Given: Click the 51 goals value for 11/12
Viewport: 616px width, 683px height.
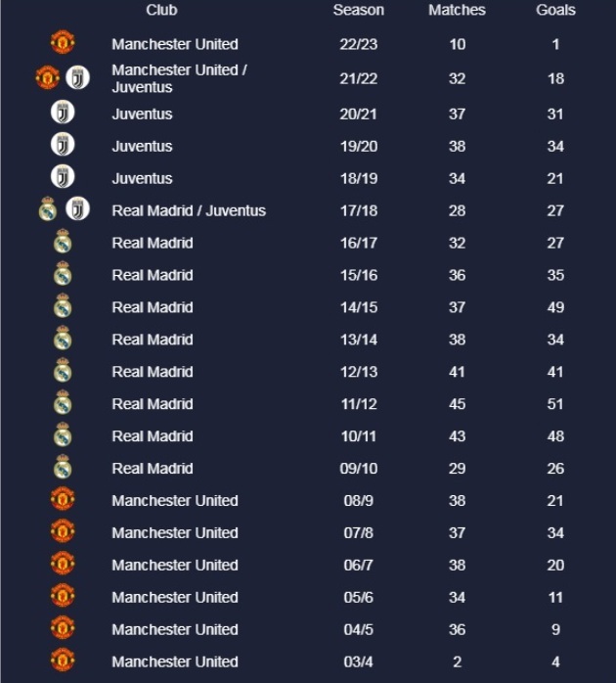Looking at the screenshot, I should click(555, 404).
